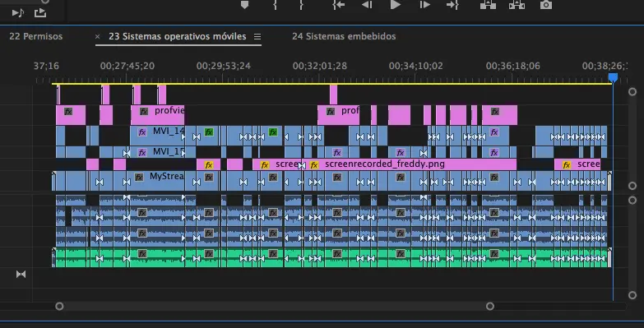Select the blue playhead marker on the ruler
Image resolution: width=644 pixels, height=328 pixels.
coord(613,77)
